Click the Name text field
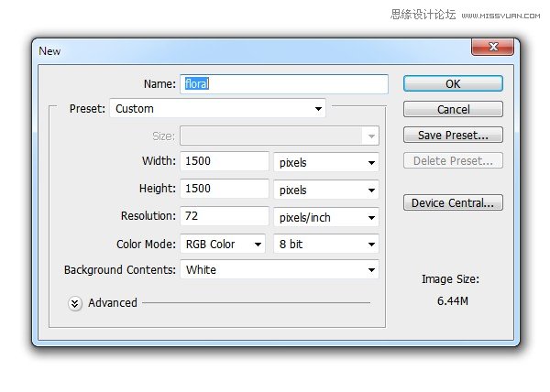 pos(284,83)
